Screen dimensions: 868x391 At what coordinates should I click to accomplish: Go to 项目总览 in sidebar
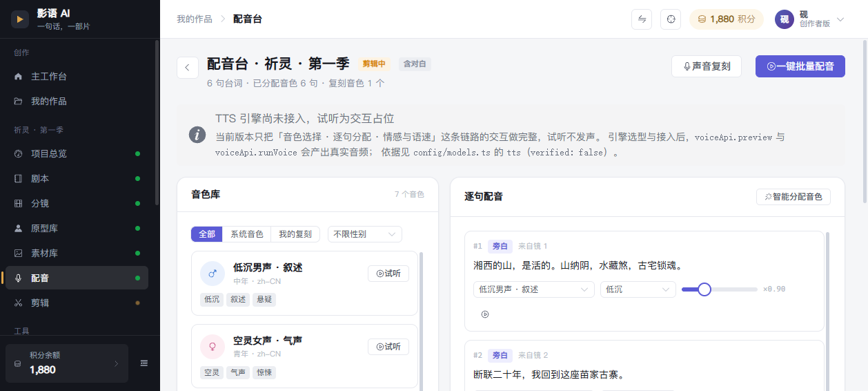point(77,153)
